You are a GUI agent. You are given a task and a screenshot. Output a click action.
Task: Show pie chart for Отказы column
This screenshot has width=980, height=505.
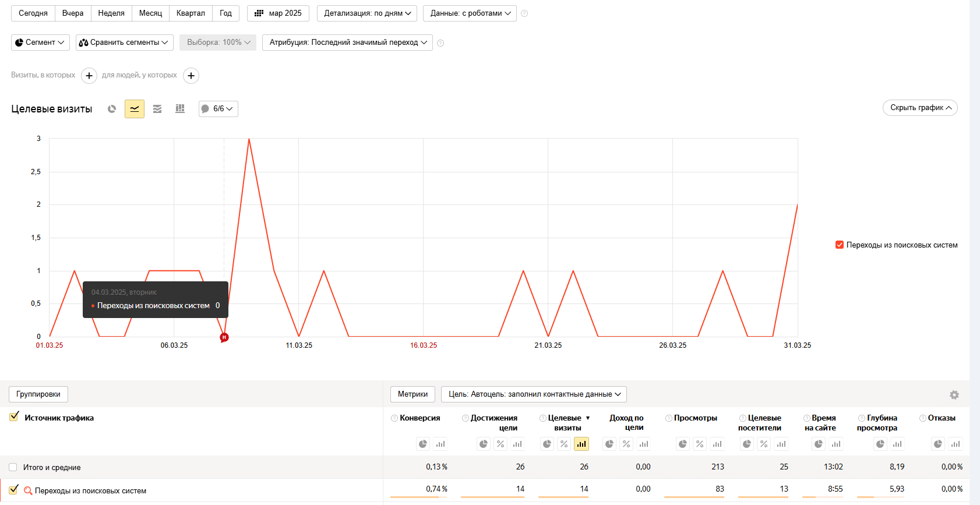pyautogui.click(x=938, y=444)
